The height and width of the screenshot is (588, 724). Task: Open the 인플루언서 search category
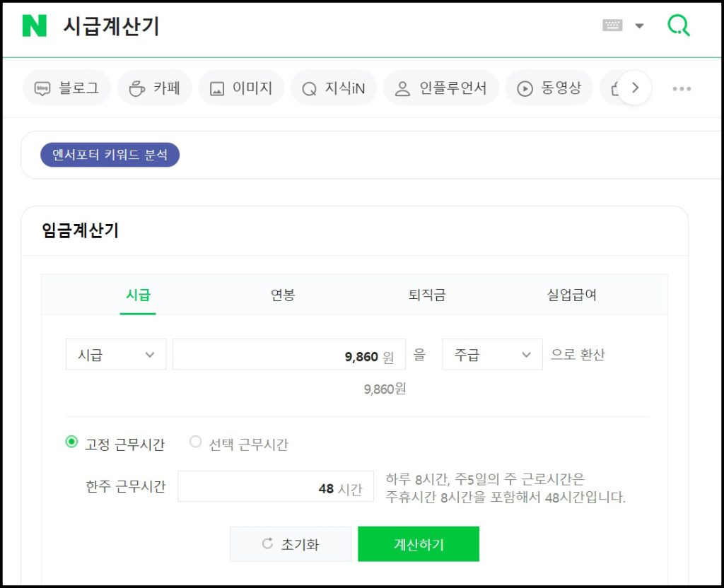click(441, 88)
